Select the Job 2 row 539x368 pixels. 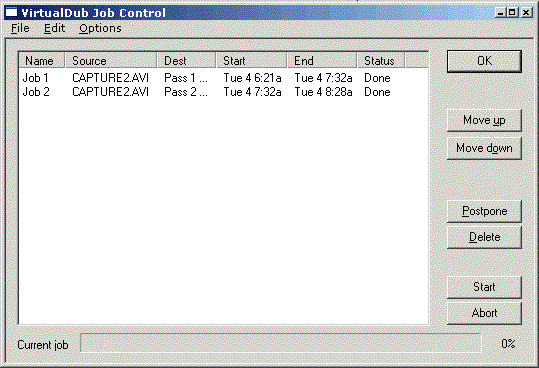click(x=223, y=92)
